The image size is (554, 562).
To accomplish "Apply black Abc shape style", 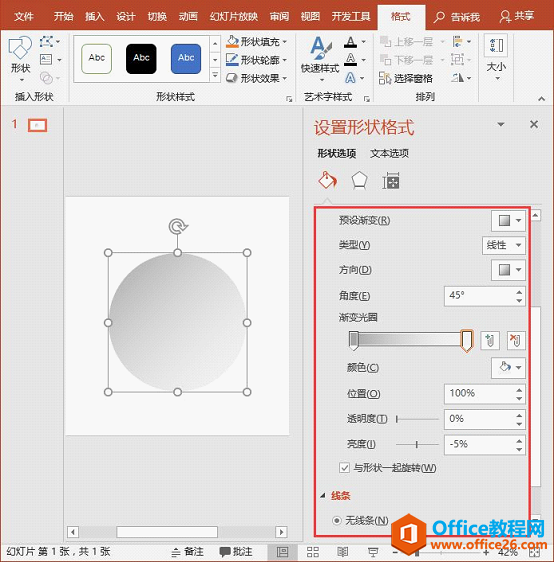I will pos(141,59).
